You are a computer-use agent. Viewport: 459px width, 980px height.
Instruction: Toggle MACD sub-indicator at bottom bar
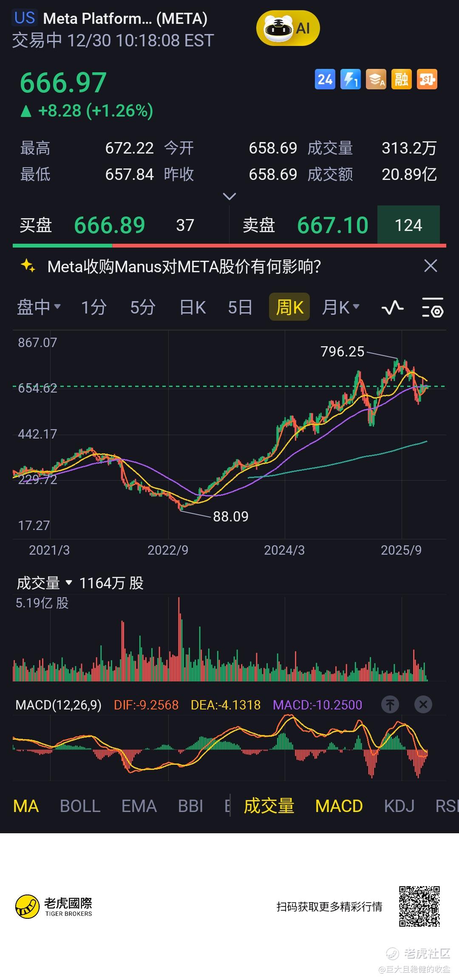339,806
